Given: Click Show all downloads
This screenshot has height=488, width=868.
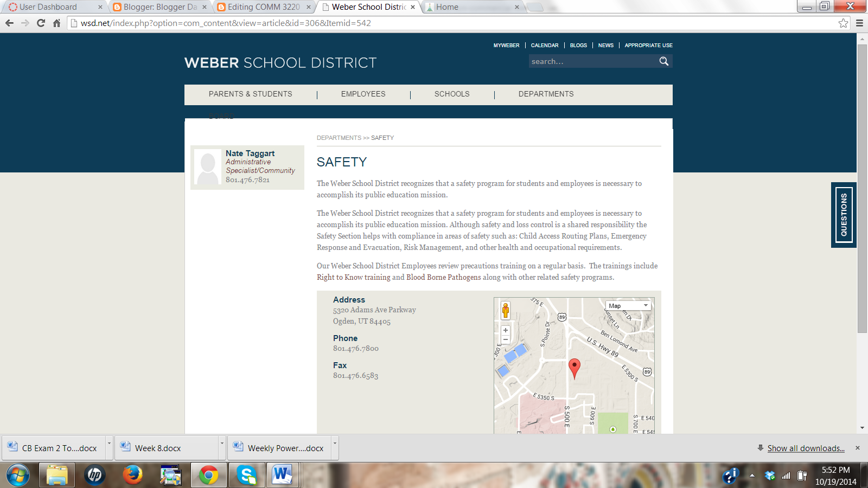Looking at the screenshot, I should 806,448.
